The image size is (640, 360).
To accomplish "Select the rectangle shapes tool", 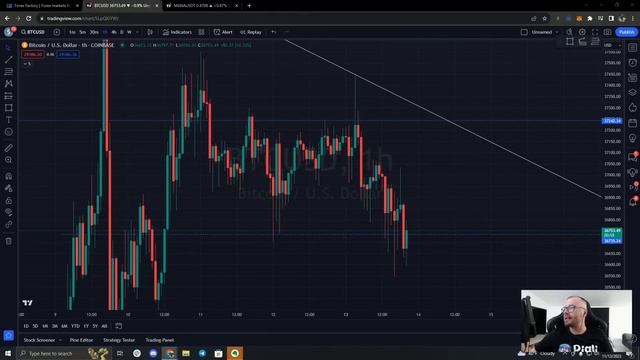I will (x=8, y=108).
